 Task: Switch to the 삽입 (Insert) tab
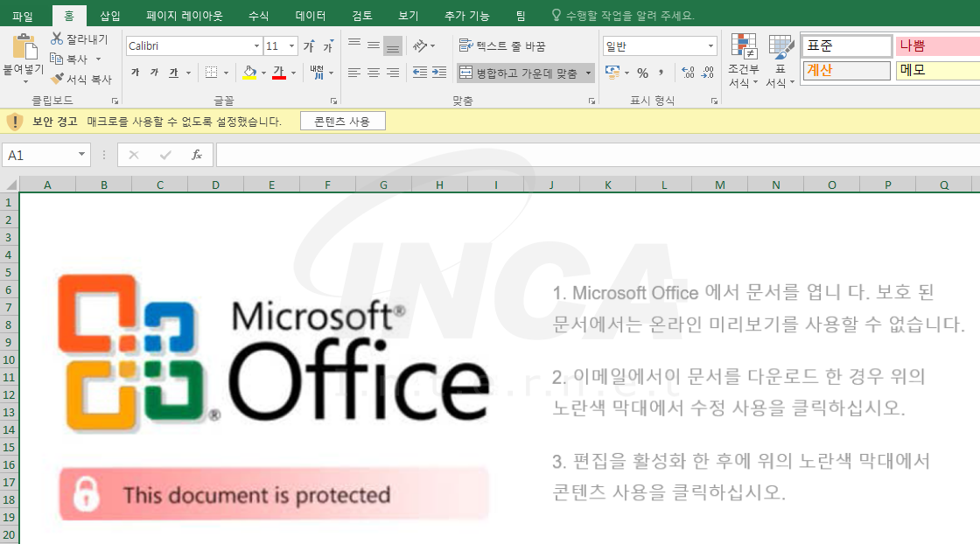110,16
